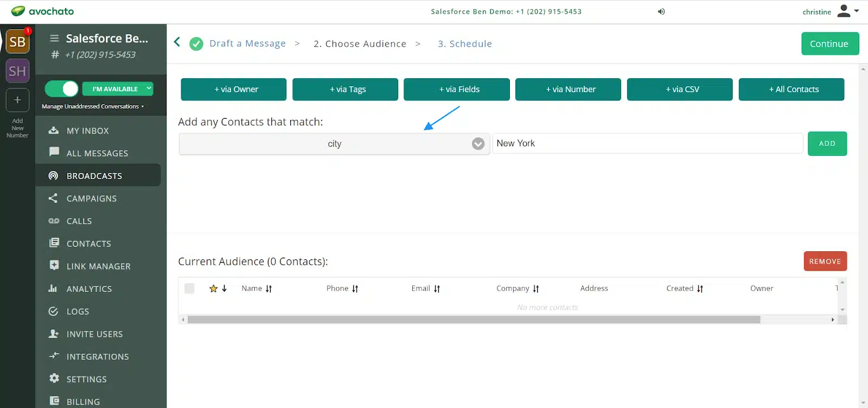
Task: Click the table scroll-right arrow
Action: pyautogui.click(x=833, y=320)
